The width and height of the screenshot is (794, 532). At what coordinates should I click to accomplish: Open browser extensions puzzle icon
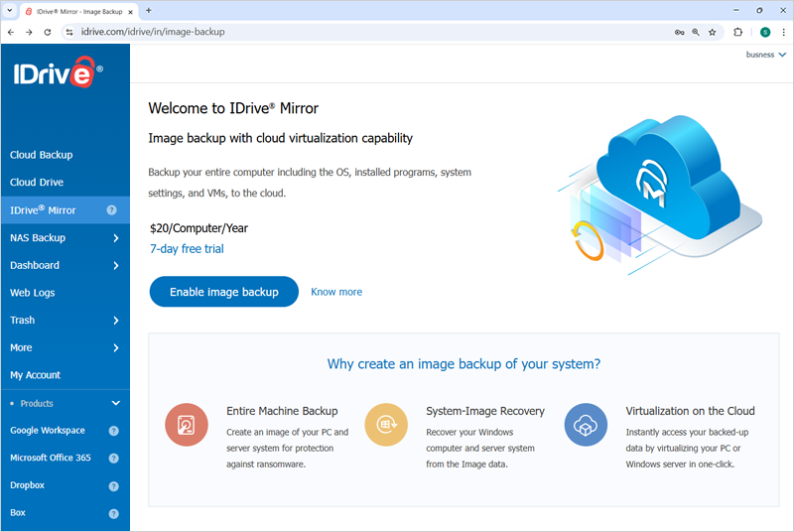click(x=737, y=32)
